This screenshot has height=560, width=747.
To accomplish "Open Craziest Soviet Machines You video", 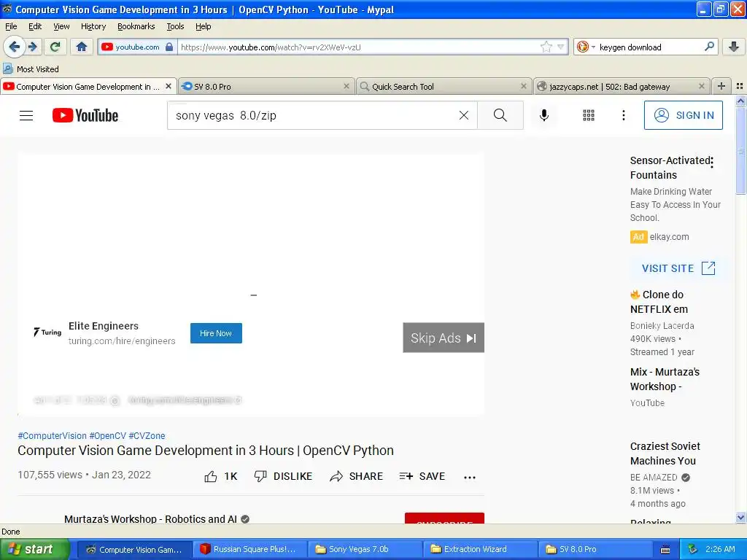I will point(665,454).
